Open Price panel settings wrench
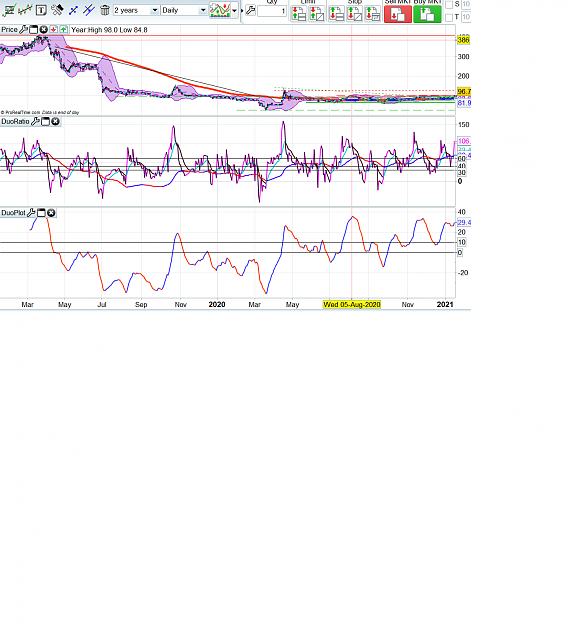The image size is (580, 625). click(x=24, y=29)
